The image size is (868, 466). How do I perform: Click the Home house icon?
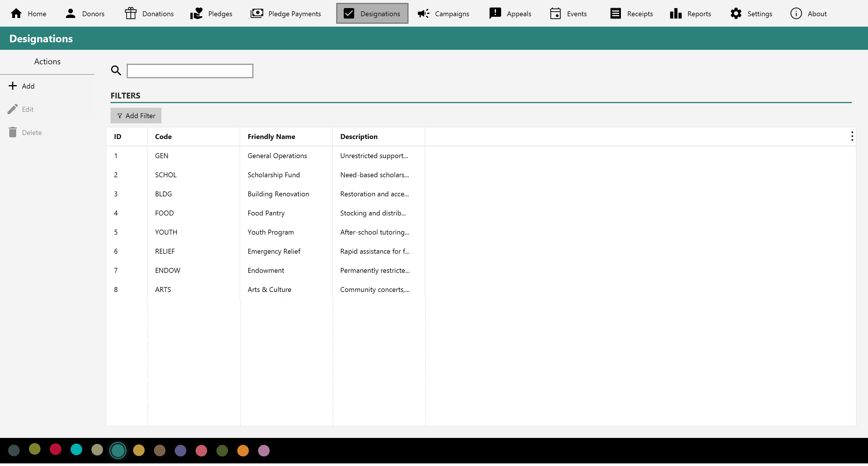pyautogui.click(x=16, y=14)
